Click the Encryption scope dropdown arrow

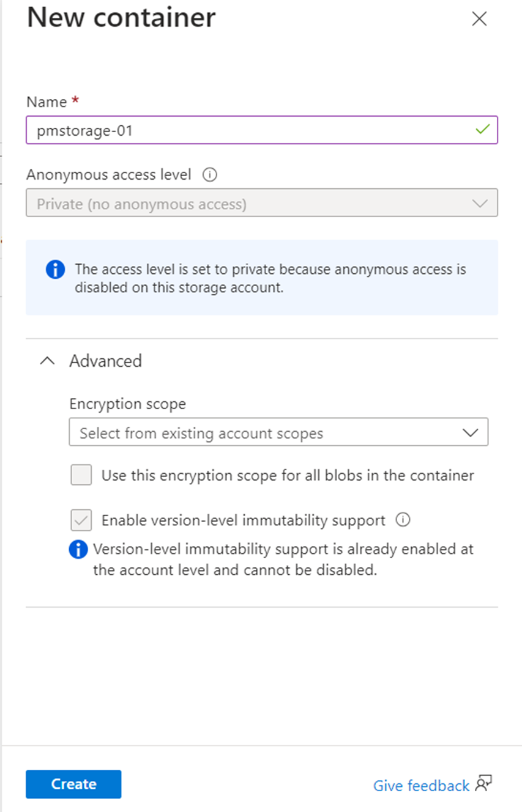[470, 433]
